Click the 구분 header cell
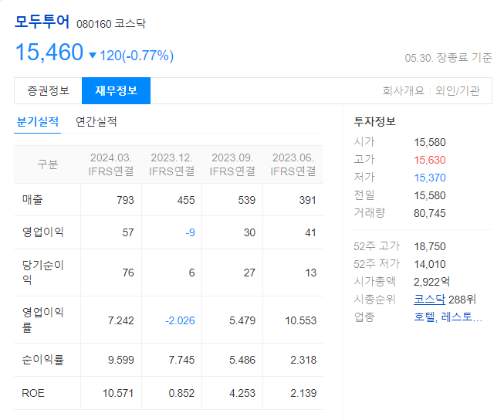Image resolution: width=504 pixels, height=420 pixels. tap(48, 164)
